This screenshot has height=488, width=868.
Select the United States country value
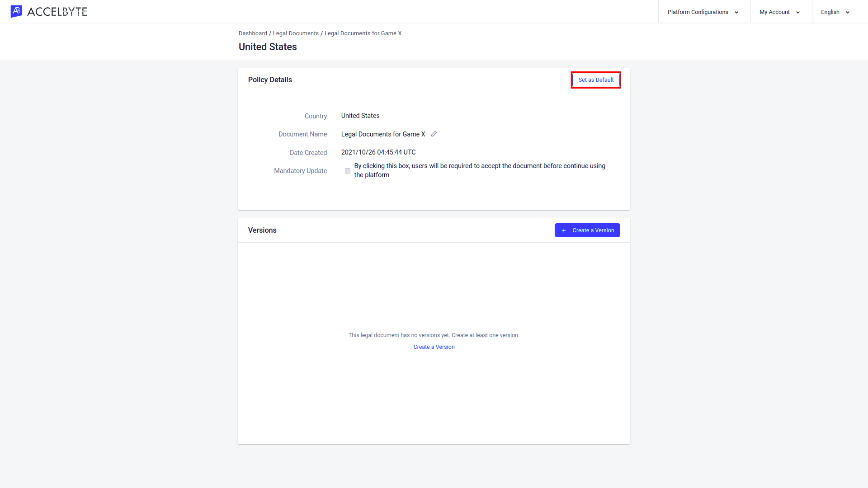click(360, 116)
